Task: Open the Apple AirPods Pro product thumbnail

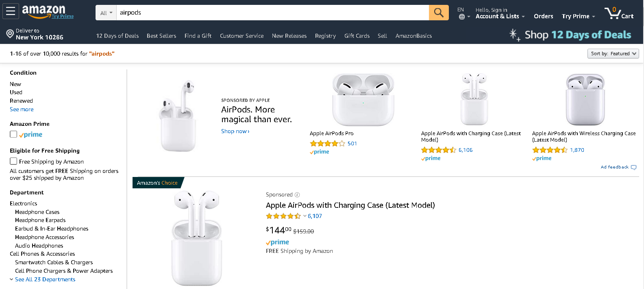Action: coord(363,99)
